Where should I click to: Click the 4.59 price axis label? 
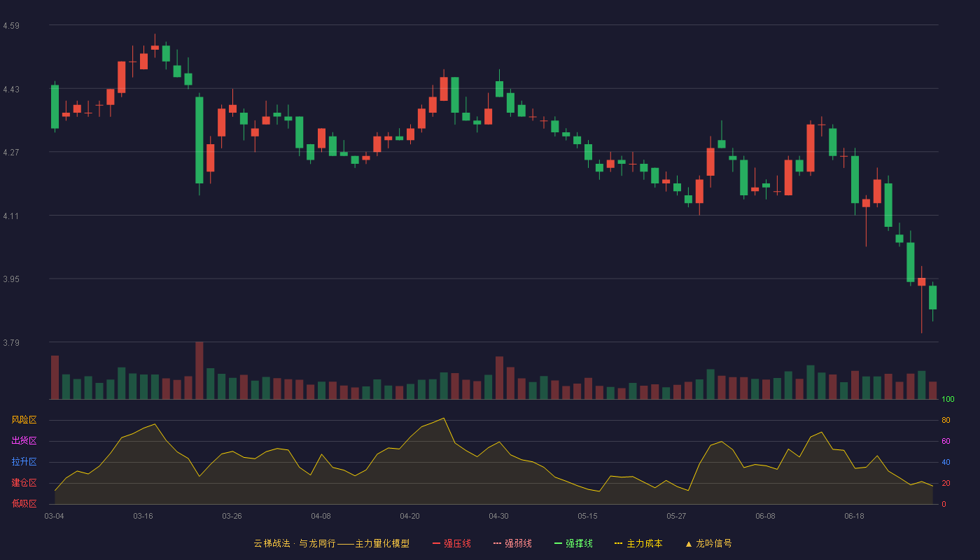click(11, 26)
